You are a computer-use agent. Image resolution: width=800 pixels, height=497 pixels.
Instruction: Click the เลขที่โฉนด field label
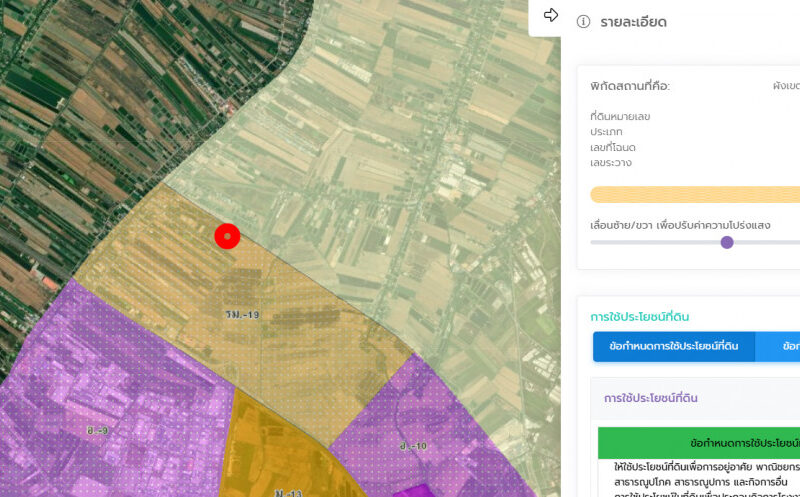[x=613, y=147]
